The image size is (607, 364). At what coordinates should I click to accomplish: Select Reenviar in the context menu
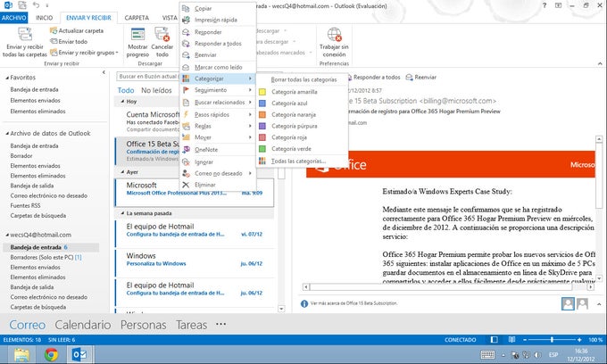click(218, 55)
